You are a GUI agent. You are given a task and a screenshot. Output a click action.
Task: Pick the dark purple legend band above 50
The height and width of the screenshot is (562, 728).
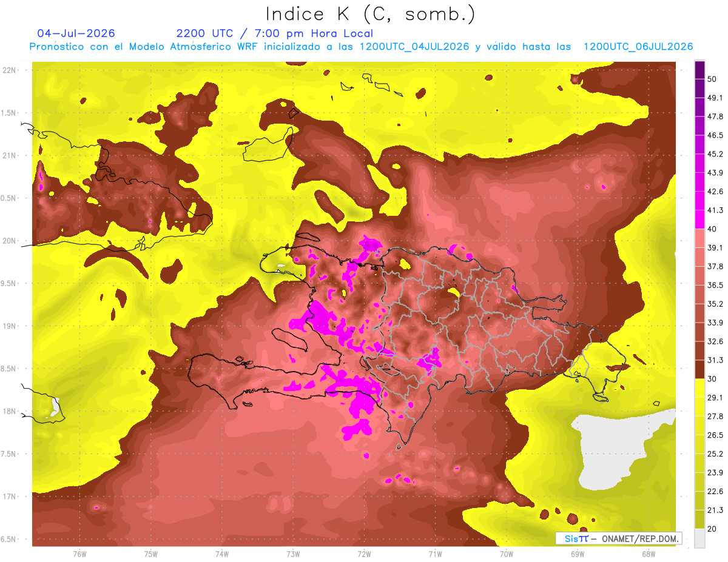(699, 70)
